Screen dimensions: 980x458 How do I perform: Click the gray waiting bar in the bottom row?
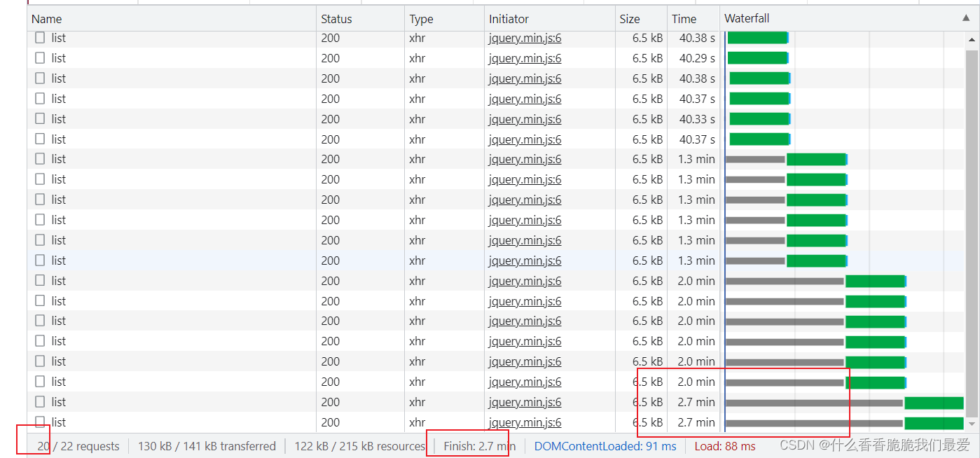813,423
